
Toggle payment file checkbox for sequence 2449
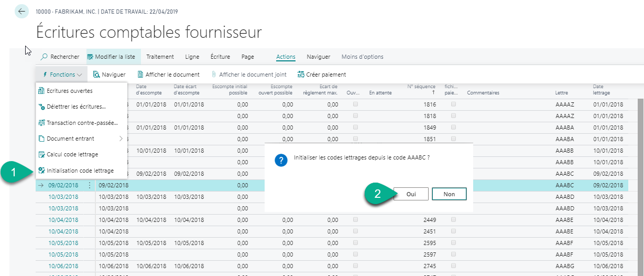453,219
